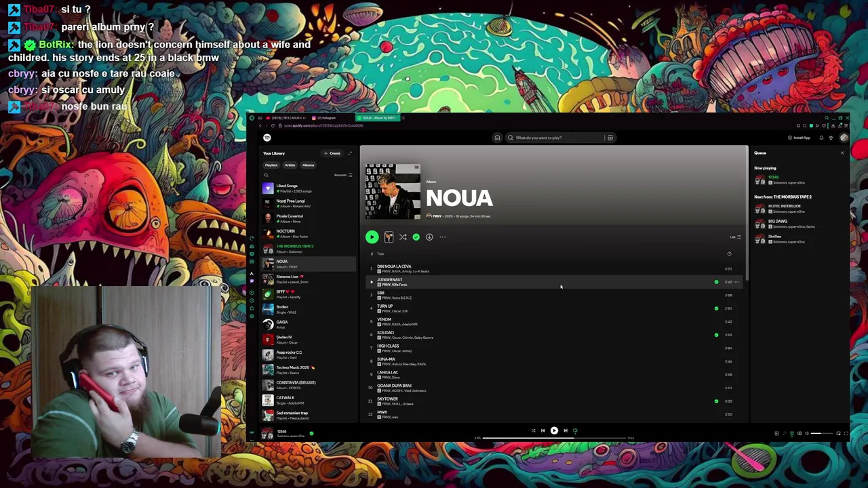Toggle saved checkmark on TURN UP track

(716, 308)
